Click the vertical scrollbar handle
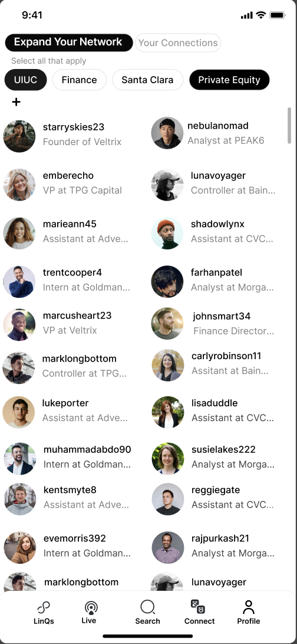The image size is (297, 644). (x=289, y=125)
